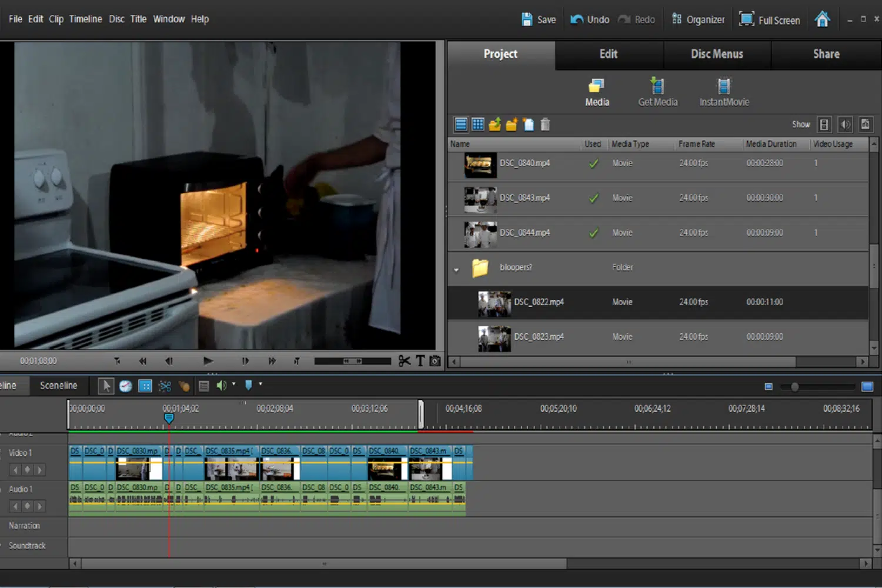Toggle Show audio files filter

pyautogui.click(x=845, y=124)
